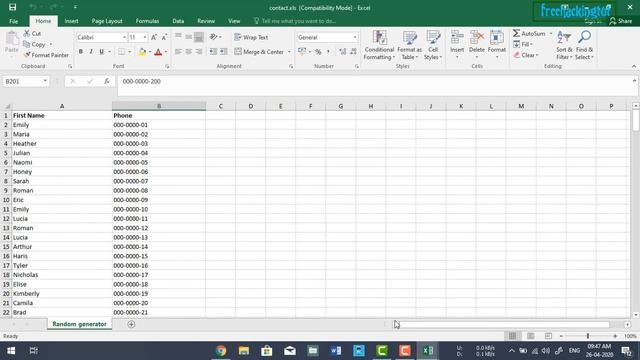Toggle Top Align

[x=178, y=37]
